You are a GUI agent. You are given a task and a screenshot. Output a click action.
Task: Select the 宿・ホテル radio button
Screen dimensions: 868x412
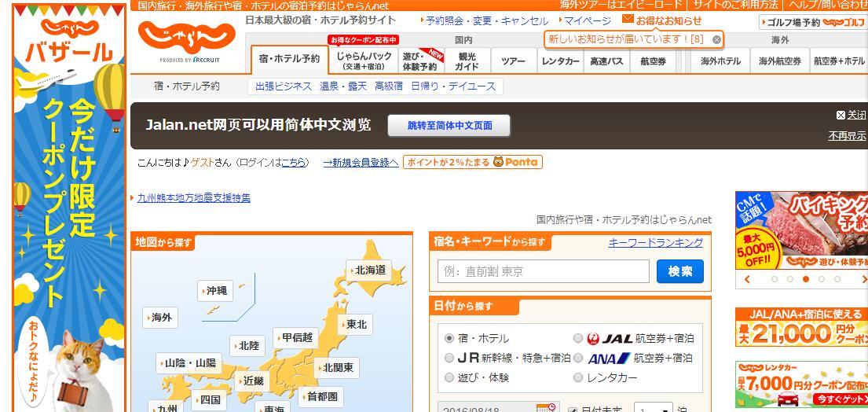point(449,338)
